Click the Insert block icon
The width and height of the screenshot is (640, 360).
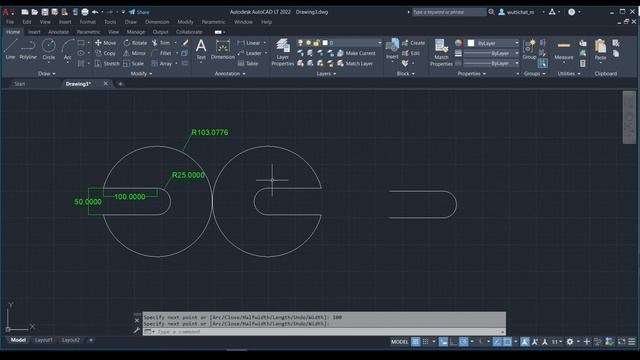point(392,49)
